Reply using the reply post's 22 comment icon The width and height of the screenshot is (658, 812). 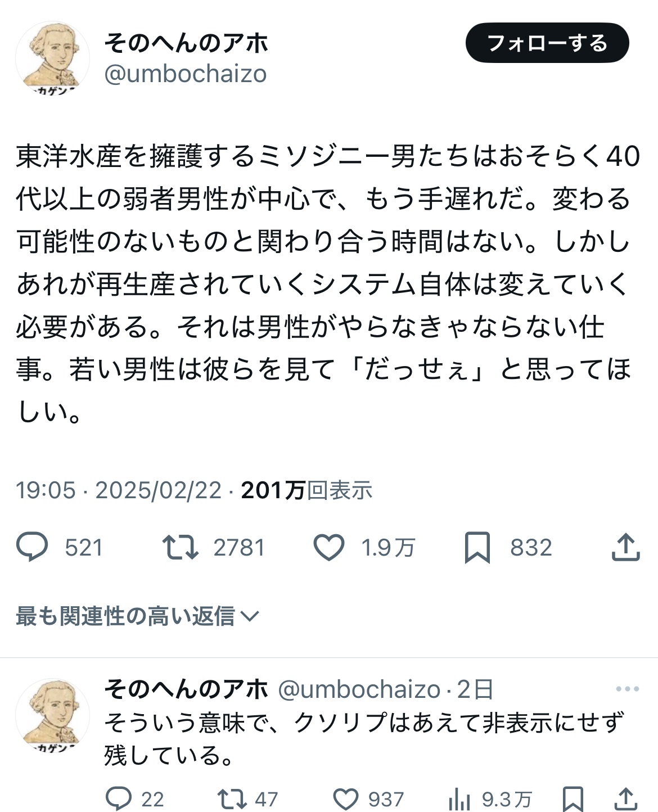click(119, 799)
